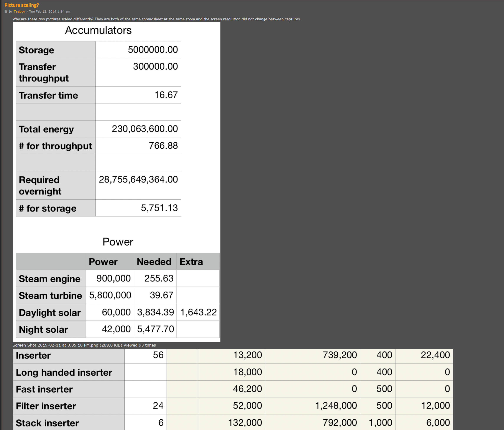Select the Stack inserter value 1,000
The width and height of the screenshot is (504, 430).
pyautogui.click(x=380, y=422)
